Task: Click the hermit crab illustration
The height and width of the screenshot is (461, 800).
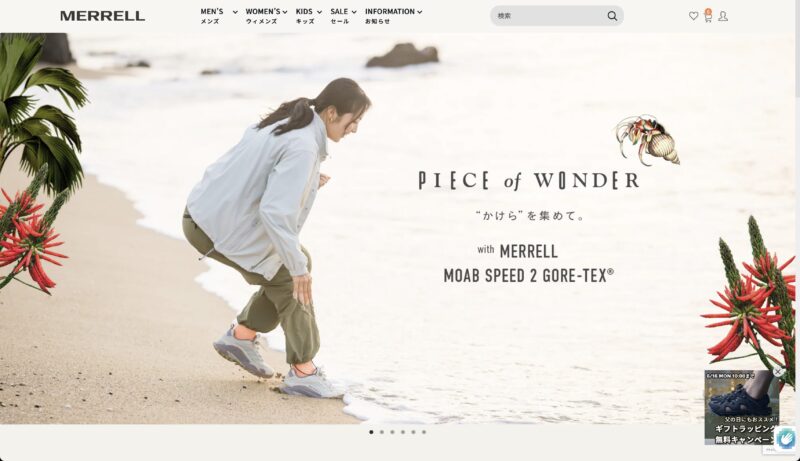Action: coord(647,140)
